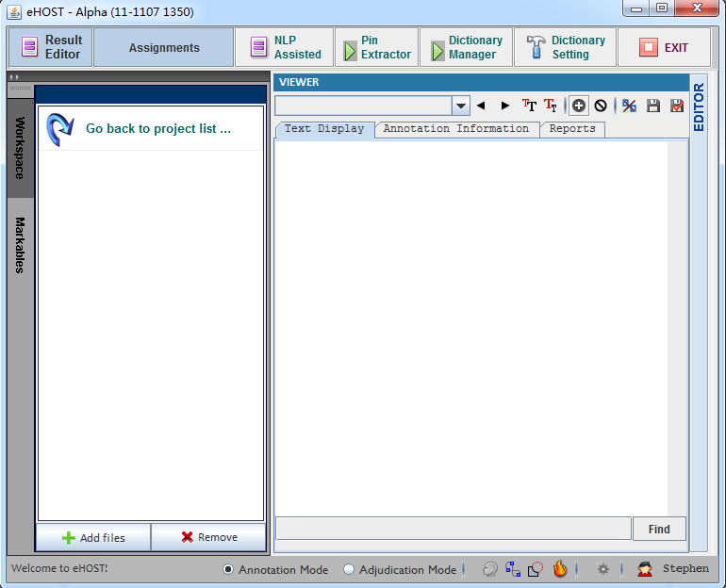Viewport: 726px width, 588px height.
Task: Select the Annotation Mode radio button
Action: (228, 569)
